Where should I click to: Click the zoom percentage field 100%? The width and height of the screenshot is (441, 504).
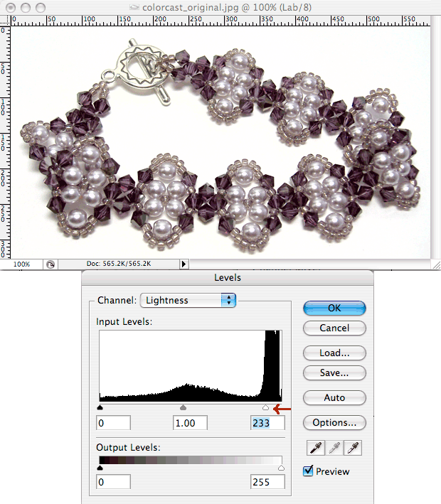pyautogui.click(x=21, y=264)
